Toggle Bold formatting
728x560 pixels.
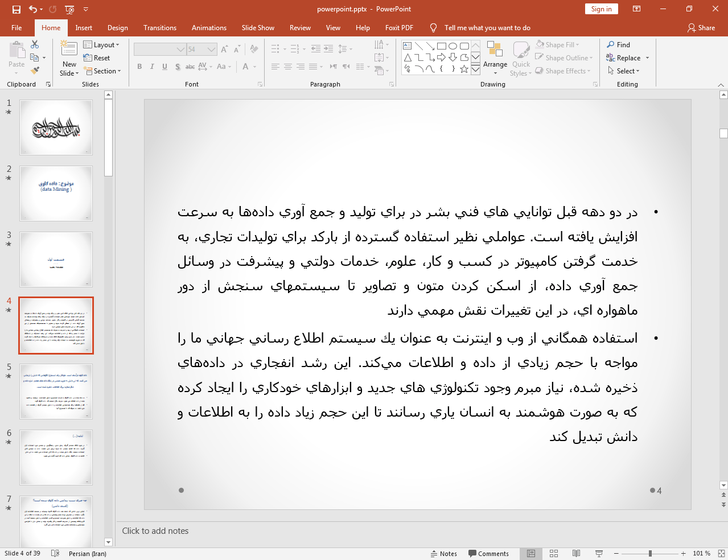[139, 67]
